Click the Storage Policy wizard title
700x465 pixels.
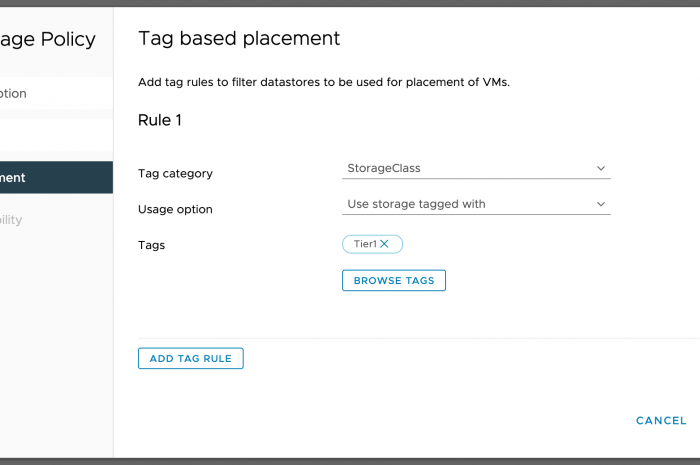coord(48,40)
